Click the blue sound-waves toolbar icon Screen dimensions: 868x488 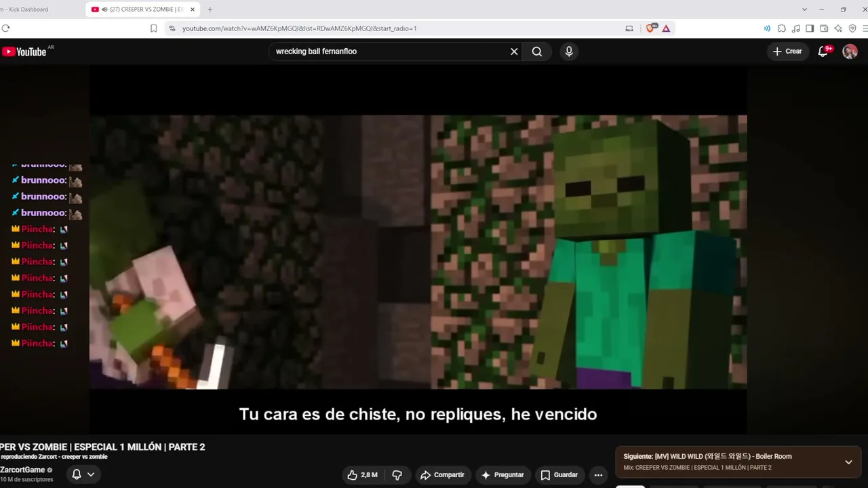(x=767, y=28)
